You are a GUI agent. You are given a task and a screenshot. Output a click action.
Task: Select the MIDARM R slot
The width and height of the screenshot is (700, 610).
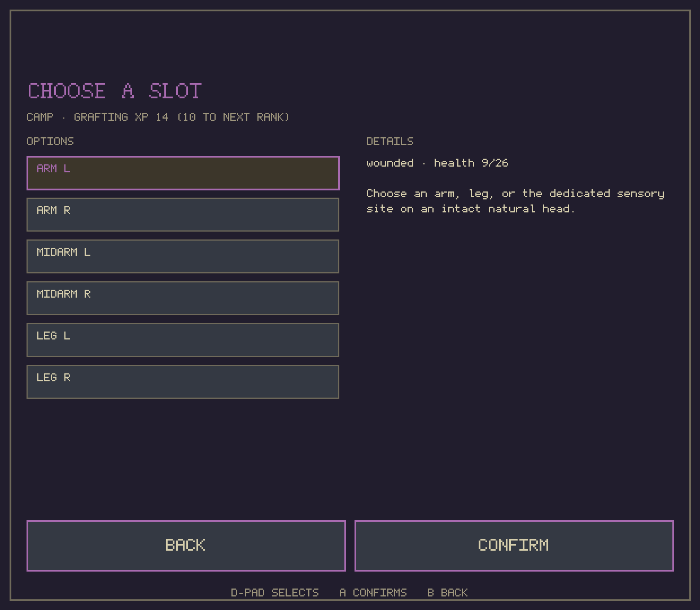tap(183, 298)
